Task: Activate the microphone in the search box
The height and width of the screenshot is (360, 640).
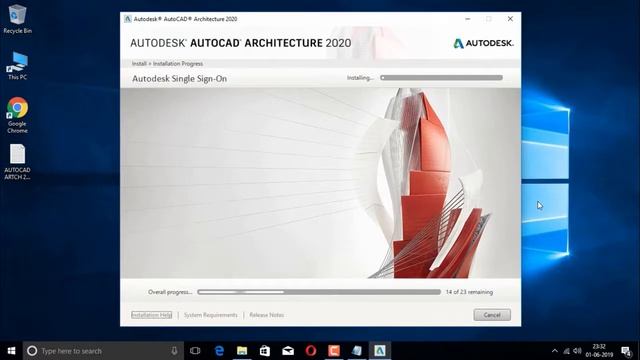Action: 174,351
